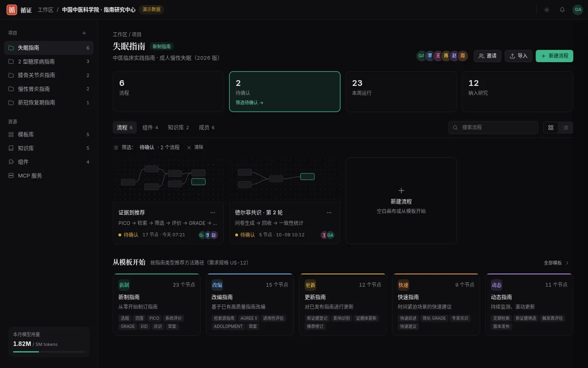Choose the 新制指南 template card icon
Viewport: 588px width, 368px height.
(124, 285)
